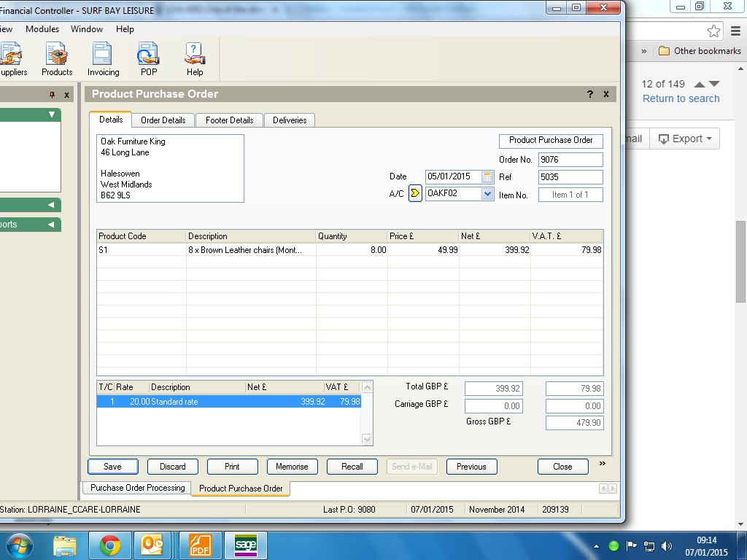Switch to Purchase Order Processing tab
This screenshot has height=560, width=747.
(x=137, y=488)
